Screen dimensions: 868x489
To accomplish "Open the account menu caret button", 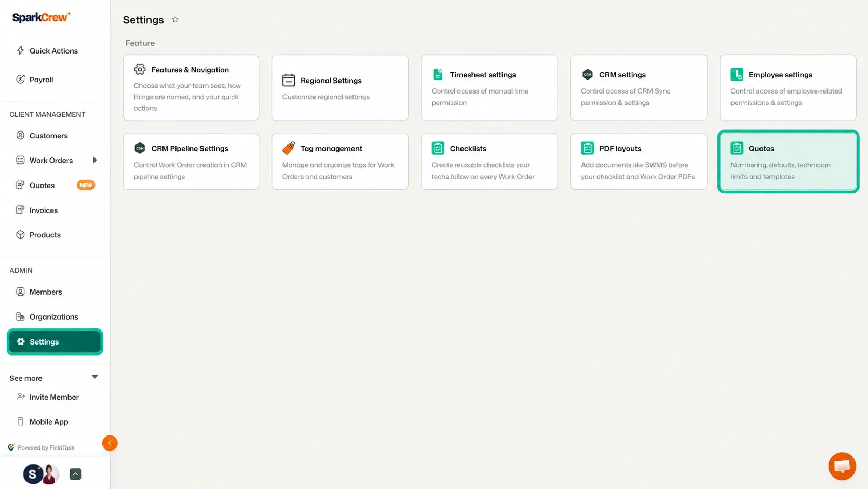I will 75,474.
